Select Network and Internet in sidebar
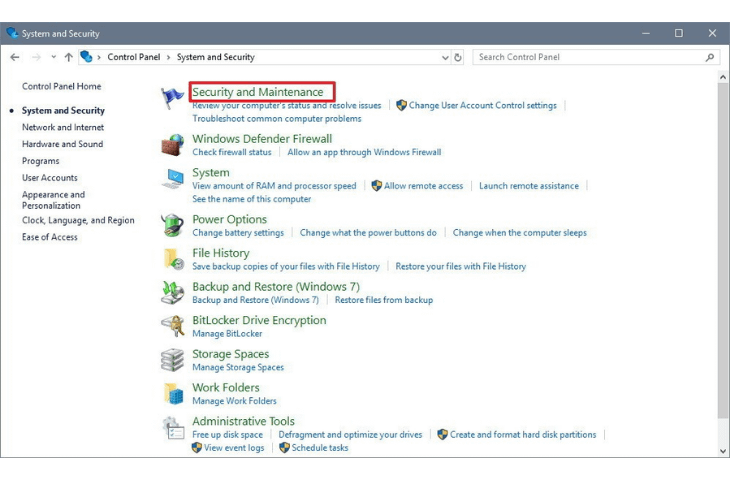The width and height of the screenshot is (730, 480). tap(63, 127)
